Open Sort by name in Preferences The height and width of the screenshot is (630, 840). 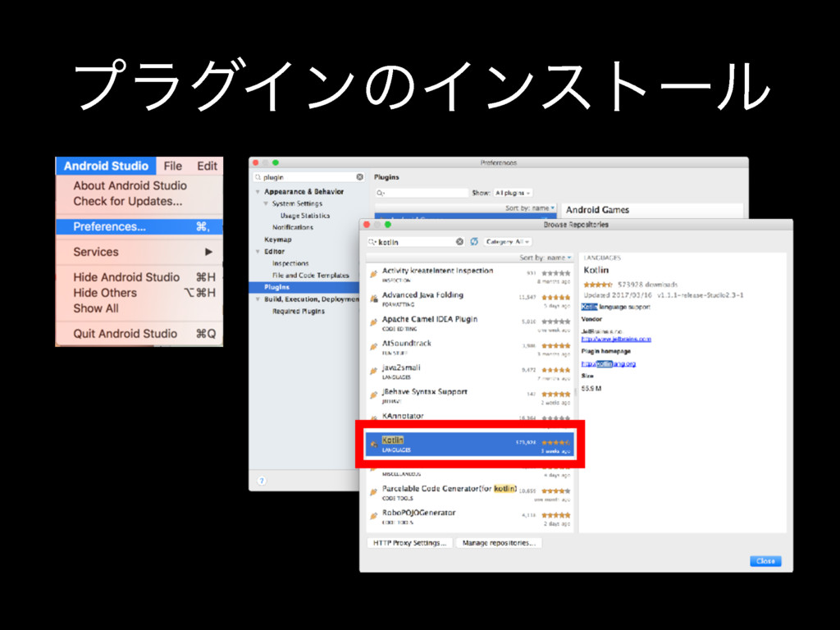[530, 208]
